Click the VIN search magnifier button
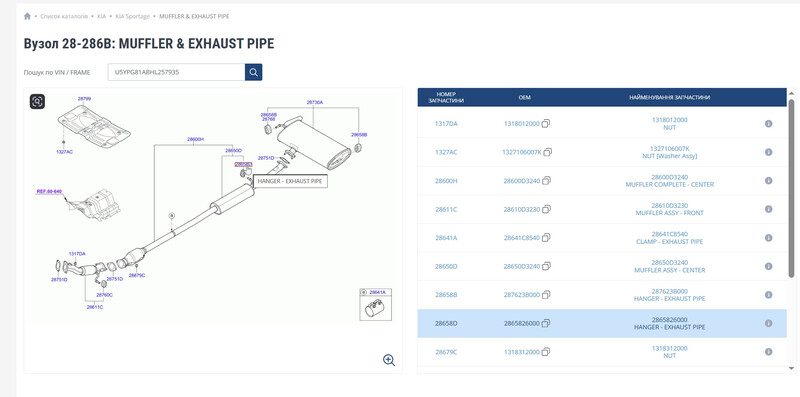The height and width of the screenshot is (397, 800). 254,72
